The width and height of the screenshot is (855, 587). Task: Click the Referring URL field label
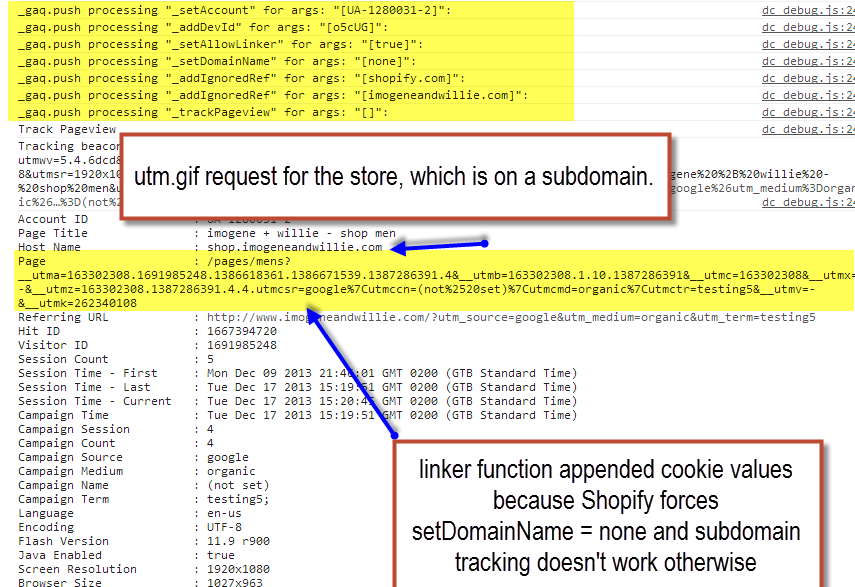pyautogui.click(x=63, y=317)
